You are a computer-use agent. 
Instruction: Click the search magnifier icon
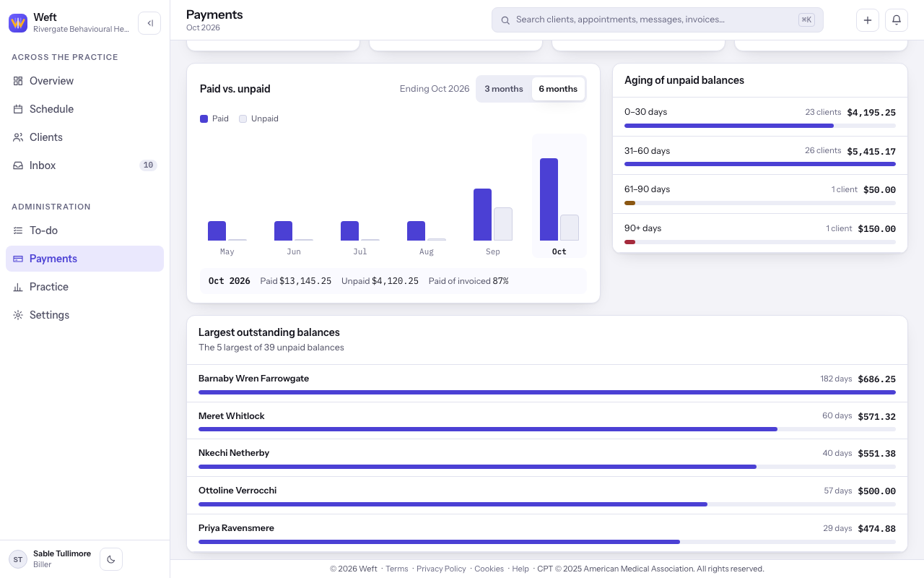pyautogui.click(x=505, y=20)
